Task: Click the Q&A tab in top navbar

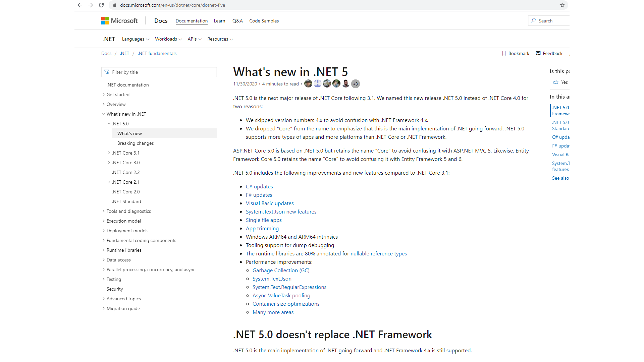Action: pos(237,21)
